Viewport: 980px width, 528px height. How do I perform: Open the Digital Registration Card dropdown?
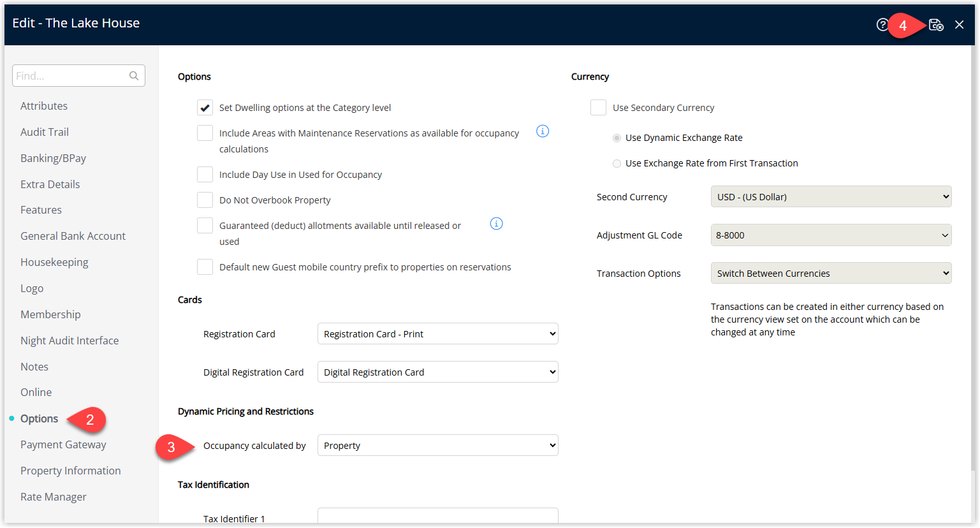pos(438,372)
